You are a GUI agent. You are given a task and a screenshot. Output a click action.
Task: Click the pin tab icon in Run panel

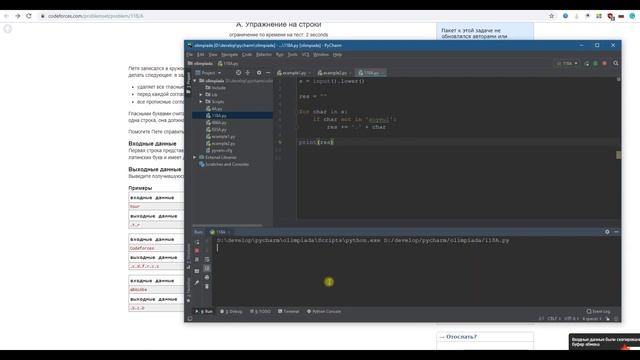197,282
